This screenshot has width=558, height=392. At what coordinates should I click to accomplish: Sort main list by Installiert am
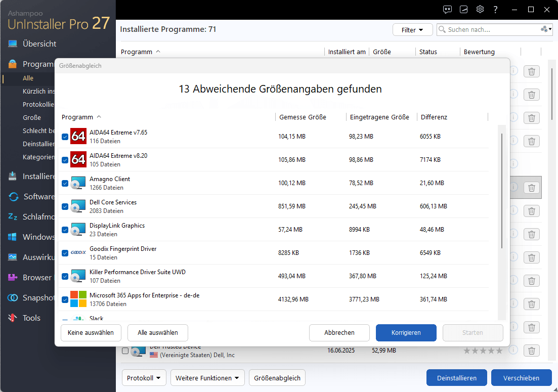pos(347,52)
